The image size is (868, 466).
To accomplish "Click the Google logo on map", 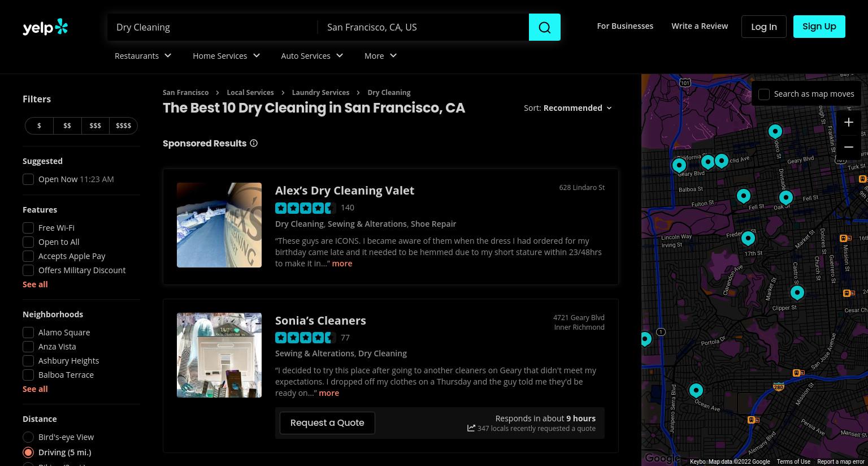I will (662, 458).
